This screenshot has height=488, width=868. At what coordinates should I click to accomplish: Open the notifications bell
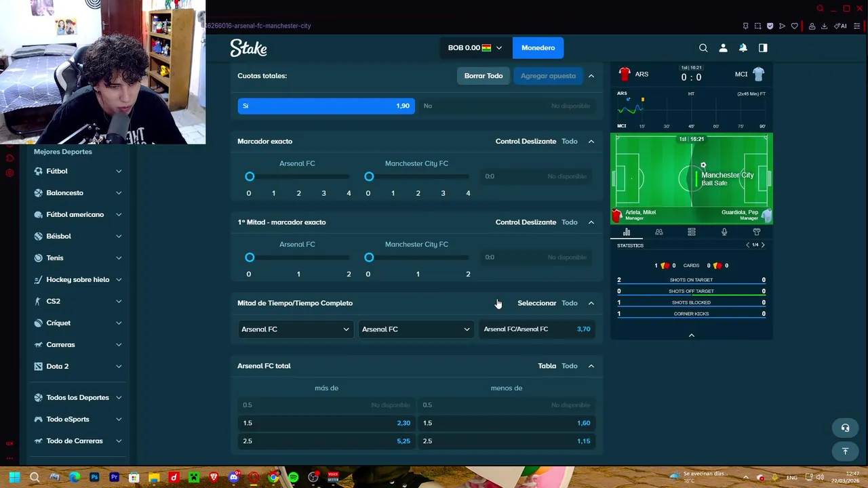point(743,47)
